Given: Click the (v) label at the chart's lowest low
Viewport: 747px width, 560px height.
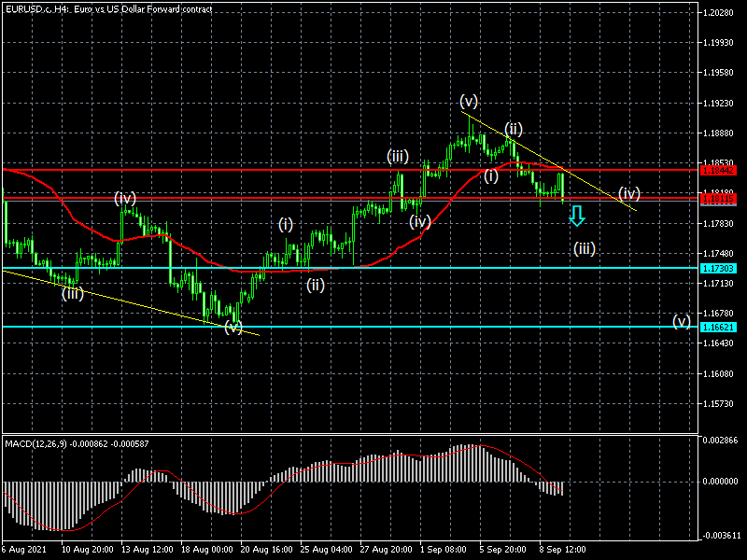Looking at the screenshot, I should [x=233, y=326].
